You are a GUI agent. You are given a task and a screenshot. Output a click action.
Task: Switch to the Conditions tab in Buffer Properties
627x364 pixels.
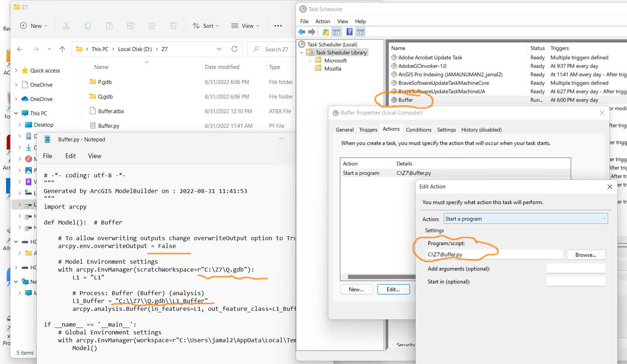pos(419,130)
